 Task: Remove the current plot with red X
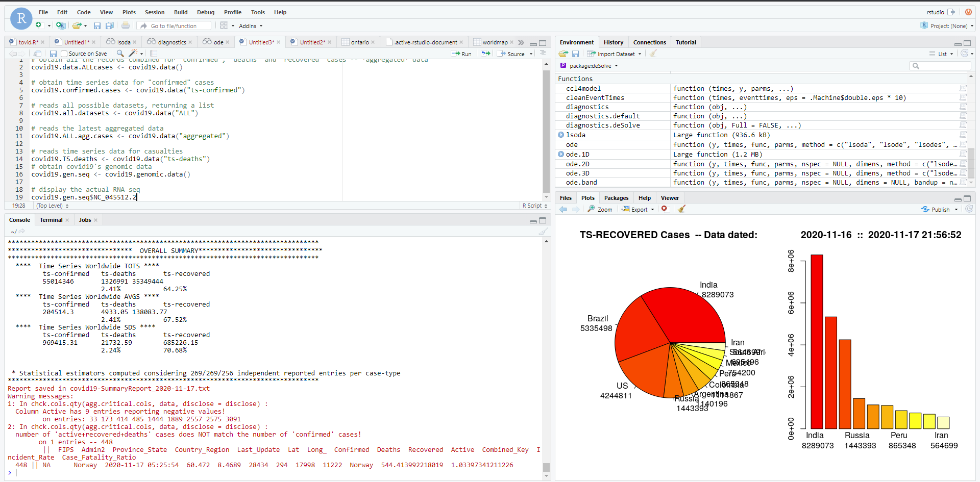click(x=664, y=209)
